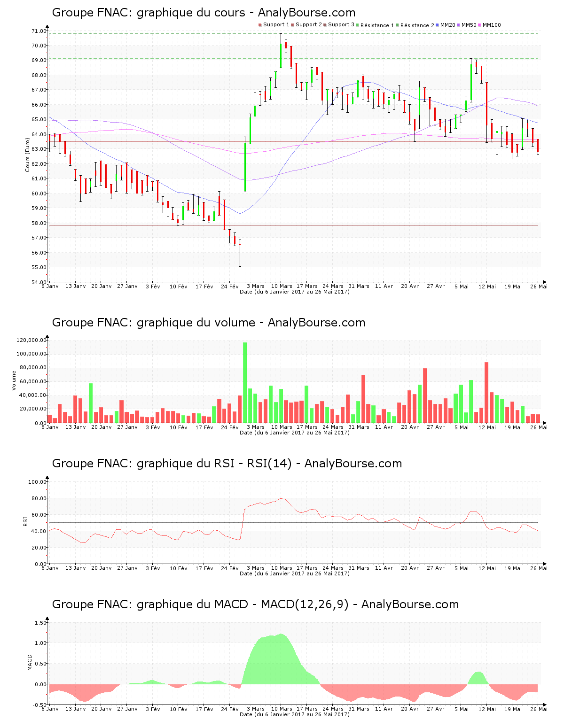The image size is (564, 728).
Task: Click the 'graphique du volume' chart title
Action: tap(209, 323)
